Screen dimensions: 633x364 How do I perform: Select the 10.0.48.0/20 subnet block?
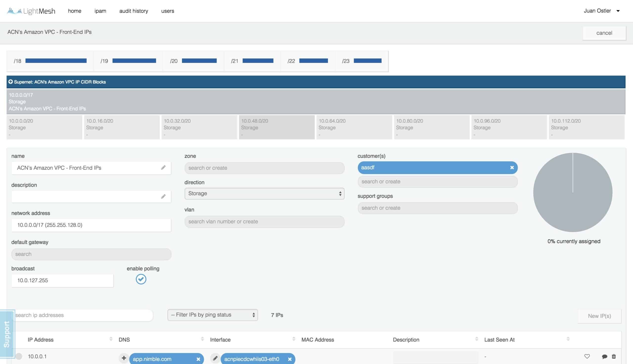277,127
